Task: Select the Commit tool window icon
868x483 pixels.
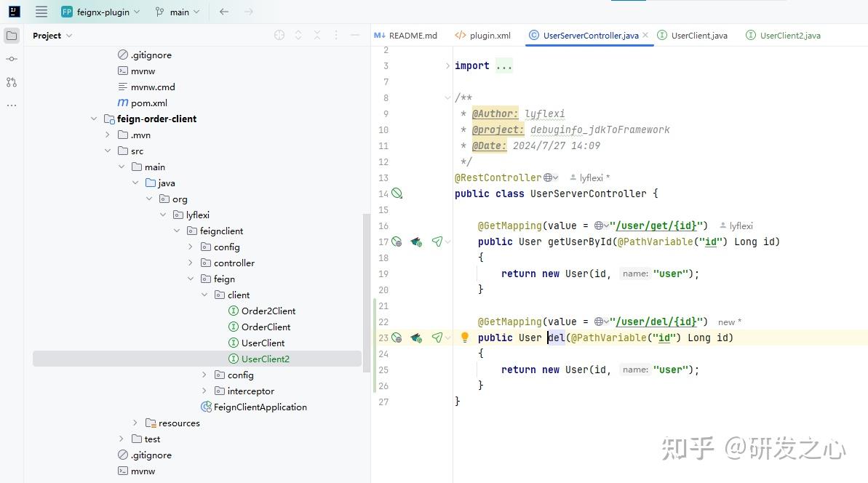Action: (11, 59)
